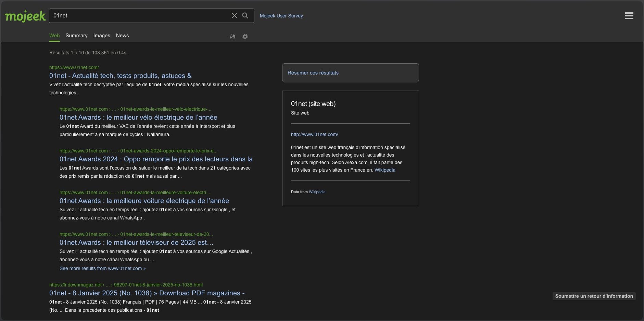Image resolution: width=644 pixels, height=321 pixels.
Task: Switch to the News tab
Action: 122,36
